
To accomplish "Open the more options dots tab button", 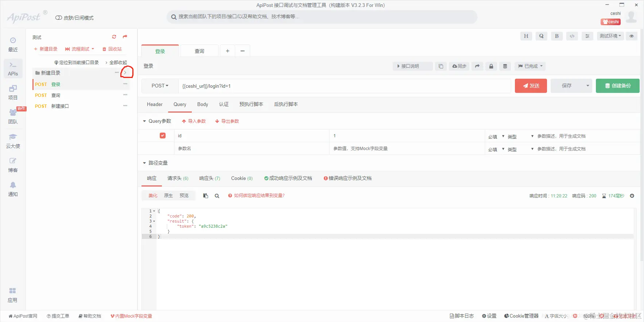I will click(243, 51).
